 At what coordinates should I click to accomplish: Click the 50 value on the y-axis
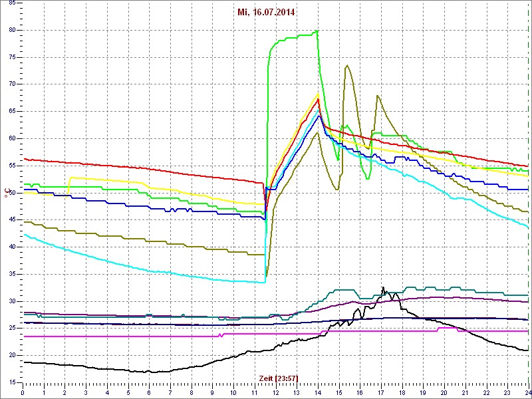(12, 193)
